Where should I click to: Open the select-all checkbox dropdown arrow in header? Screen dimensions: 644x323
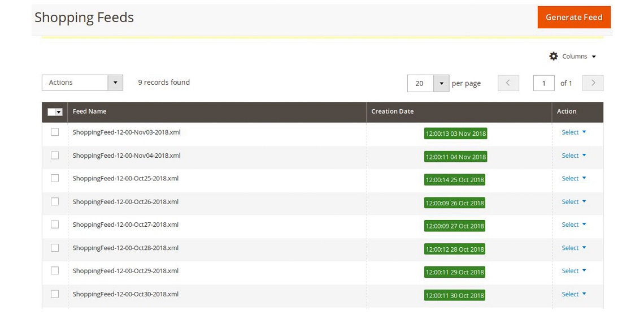[59, 112]
